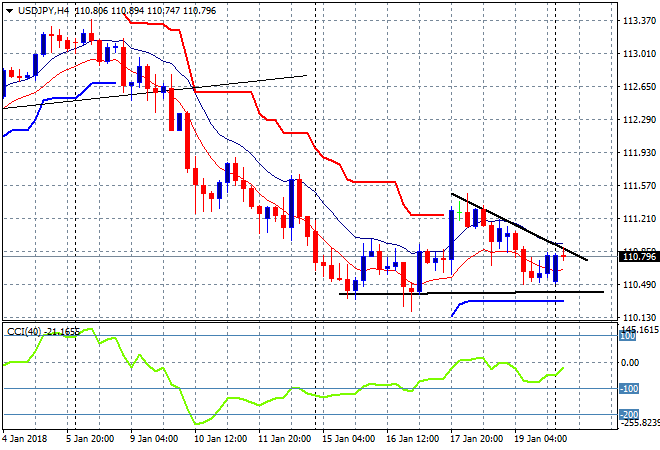
Task: Select the CCI -255.8239 minimum value label
Action: (x=639, y=422)
